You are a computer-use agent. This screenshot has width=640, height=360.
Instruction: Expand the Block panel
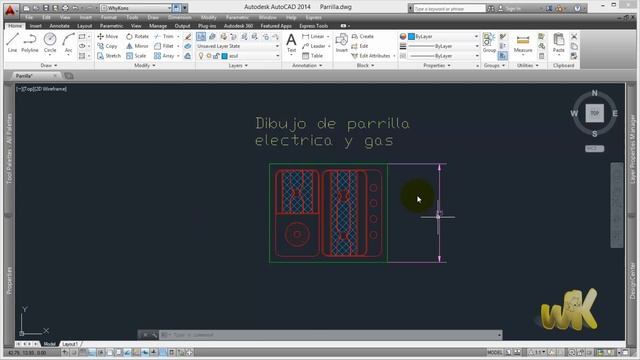pyautogui.click(x=365, y=65)
